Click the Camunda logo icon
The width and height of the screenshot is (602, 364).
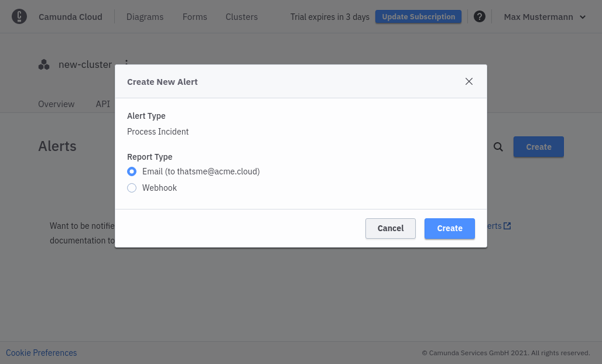click(x=19, y=16)
